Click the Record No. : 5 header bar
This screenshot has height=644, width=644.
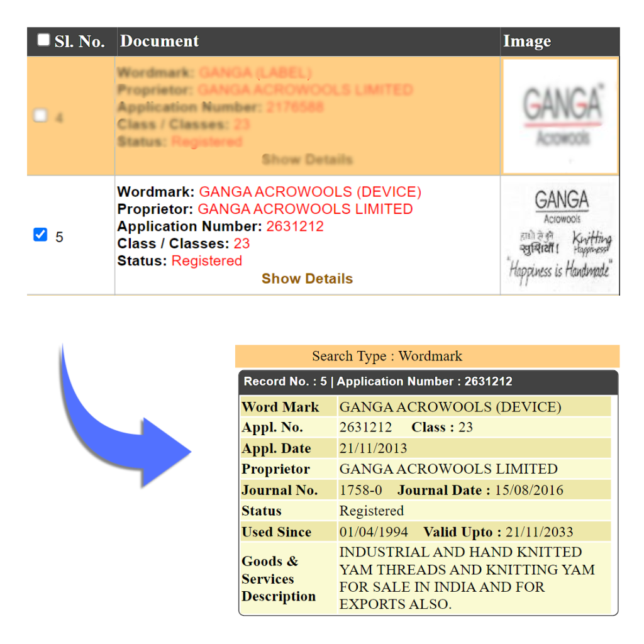point(428,382)
